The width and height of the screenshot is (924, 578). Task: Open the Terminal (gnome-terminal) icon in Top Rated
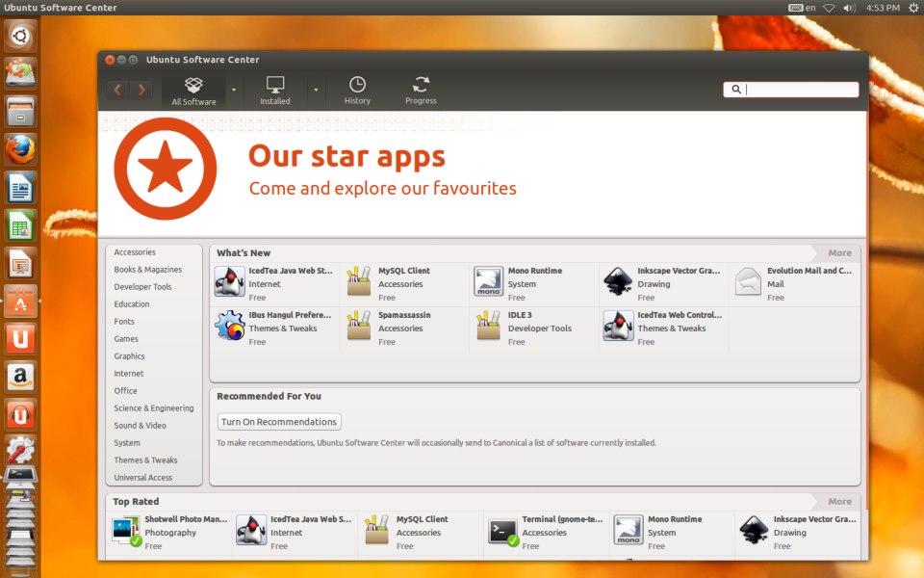click(502, 532)
